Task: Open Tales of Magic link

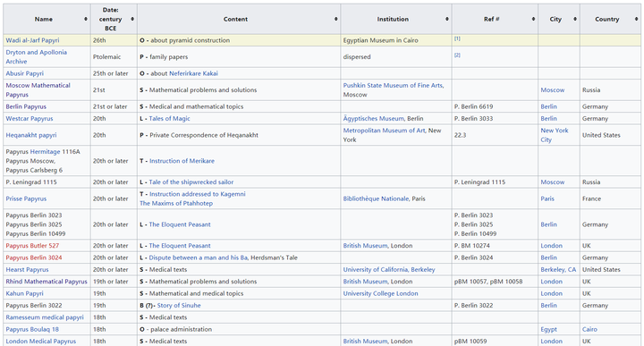Action: coord(169,119)
